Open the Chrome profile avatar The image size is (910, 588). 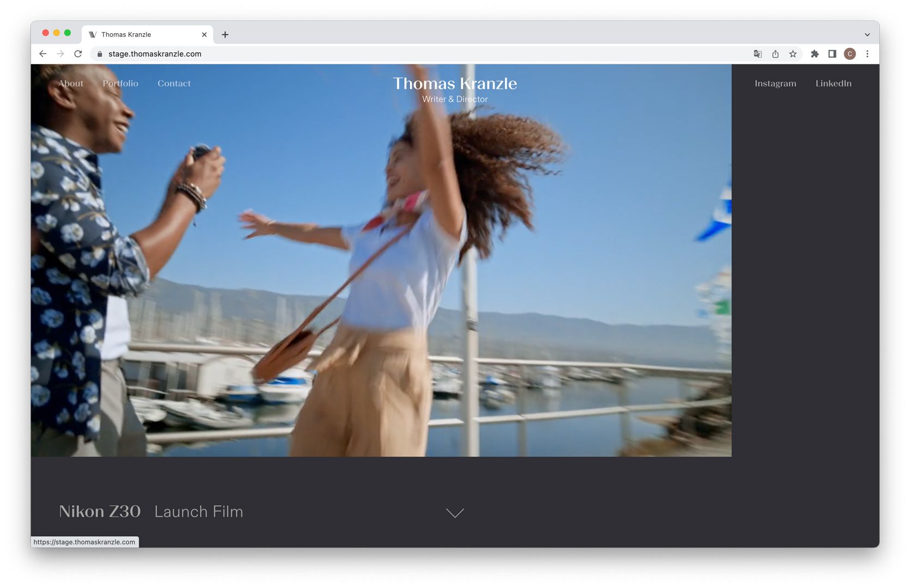coord(850,54)
